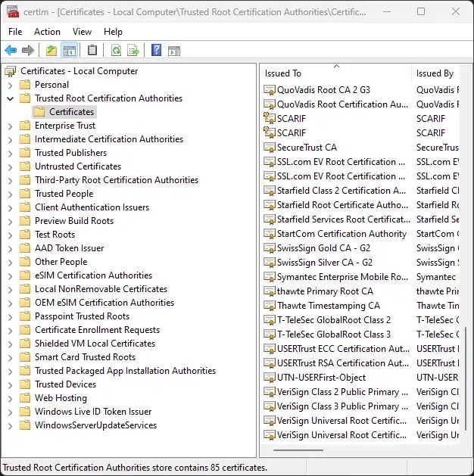Click the Back arrow toolbar icon
474x476 pixels.
[x=11, y=50]
